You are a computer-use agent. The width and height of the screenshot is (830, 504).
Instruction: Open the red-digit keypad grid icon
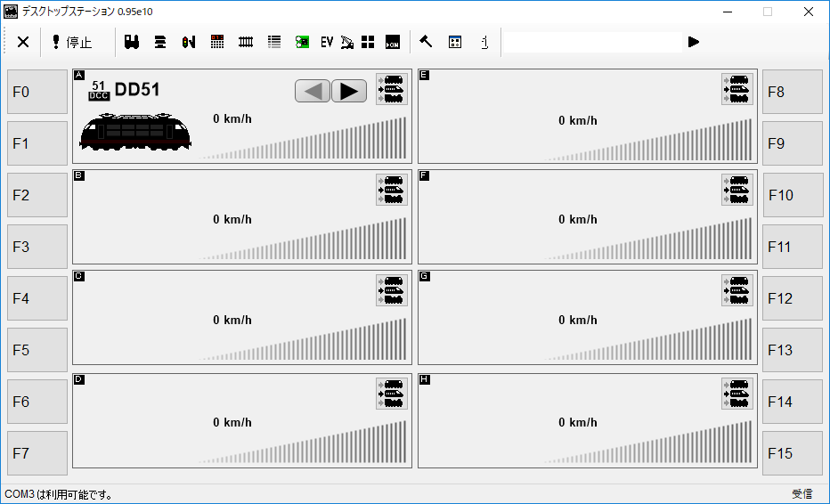(217, 42)
